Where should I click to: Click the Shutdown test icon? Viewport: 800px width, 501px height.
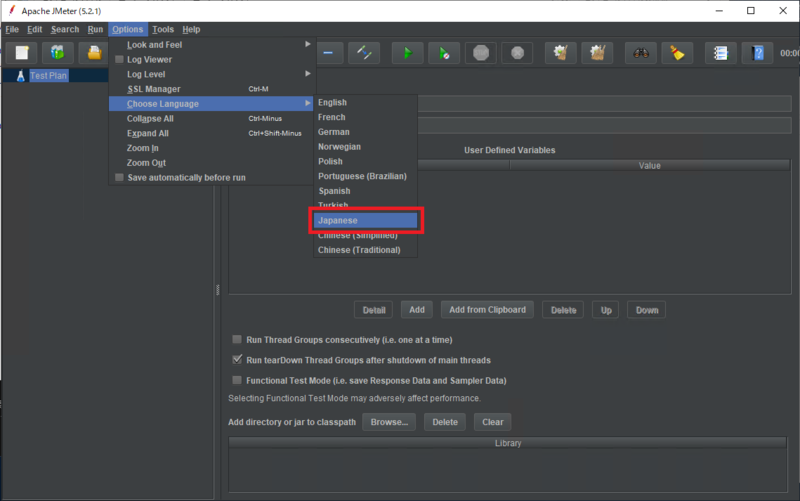click(517, 53)
